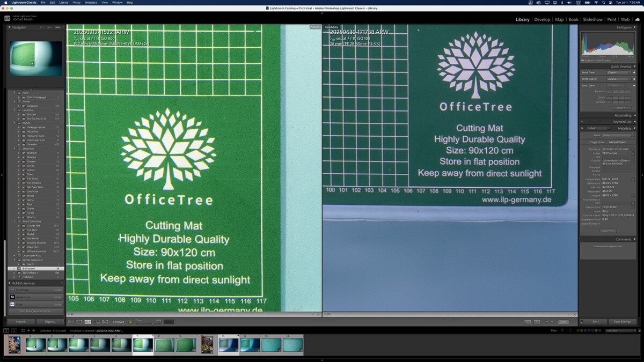Switch to Survey view icon

(97, 322)
